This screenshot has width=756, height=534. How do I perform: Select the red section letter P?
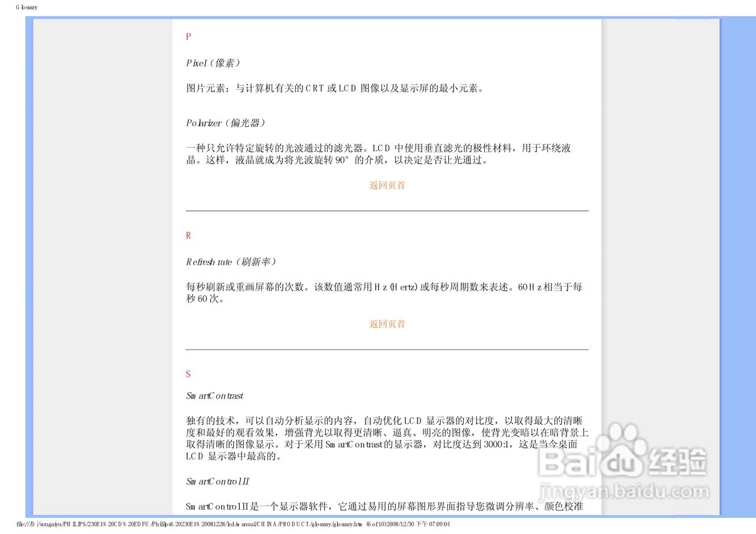tap(188, 37)
